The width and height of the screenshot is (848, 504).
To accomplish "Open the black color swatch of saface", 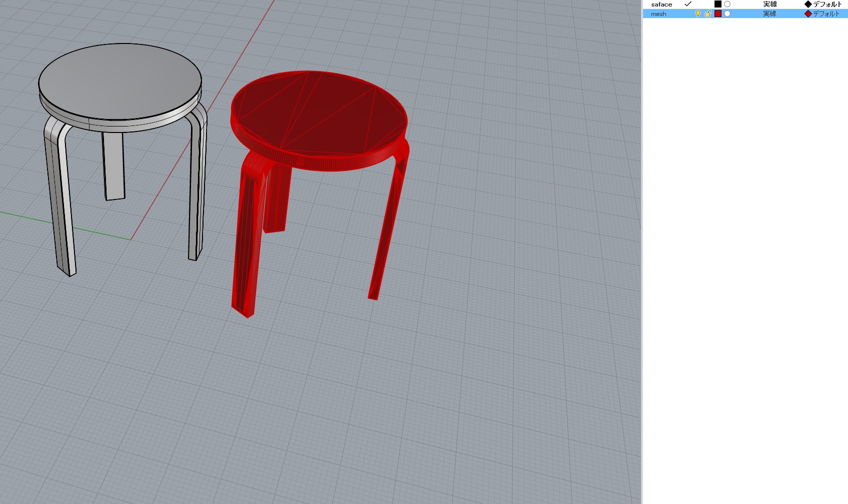I will point(718,4).
